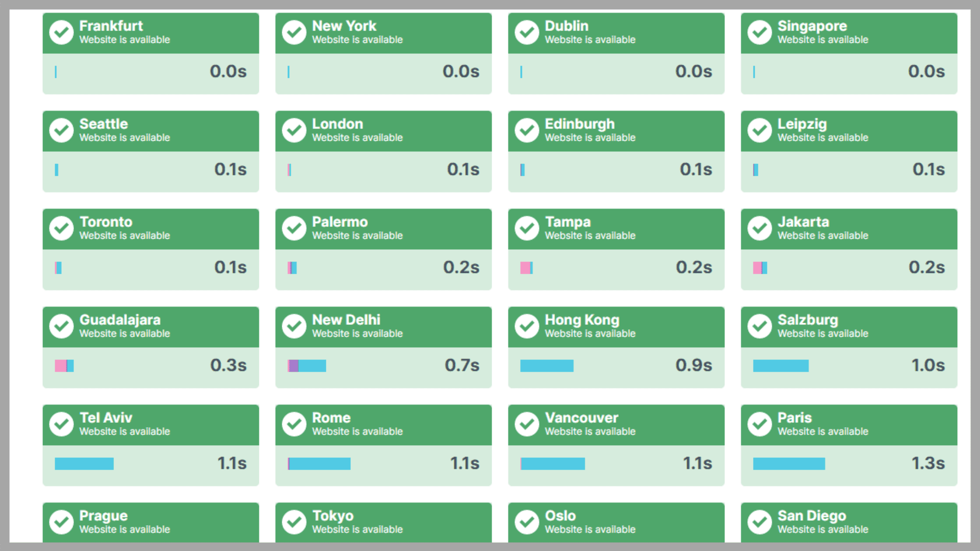Click the Paris 1.3s timing bar
980x551 pixels.
coord(789,464)
